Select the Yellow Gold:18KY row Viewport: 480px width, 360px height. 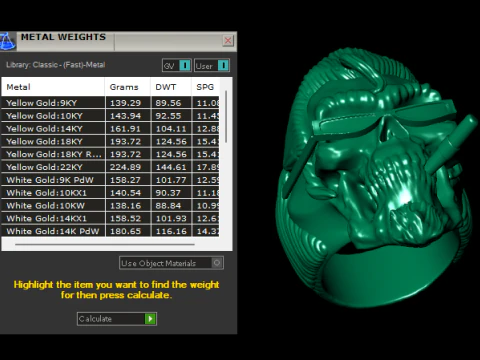[110, 141]
